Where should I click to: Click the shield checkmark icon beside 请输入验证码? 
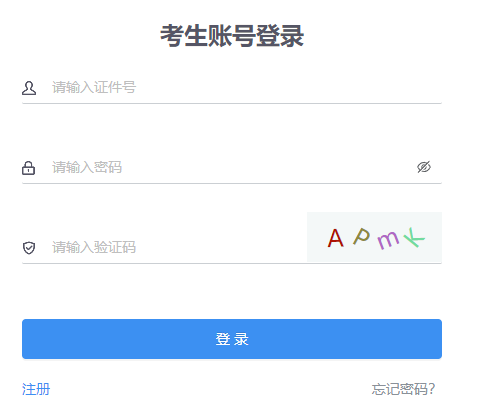point(29,248)
